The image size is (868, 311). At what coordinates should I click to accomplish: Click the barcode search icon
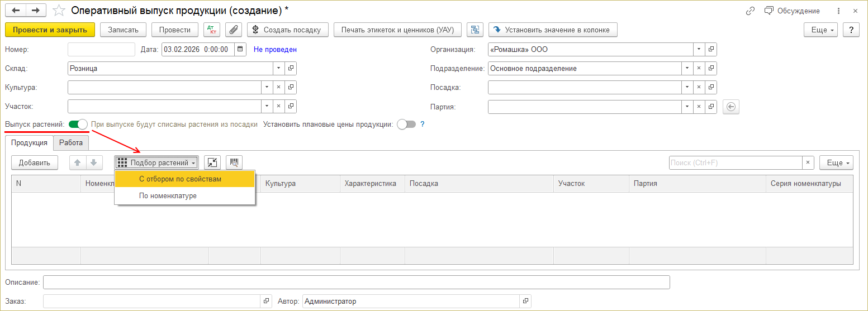(x=234, y=162)
